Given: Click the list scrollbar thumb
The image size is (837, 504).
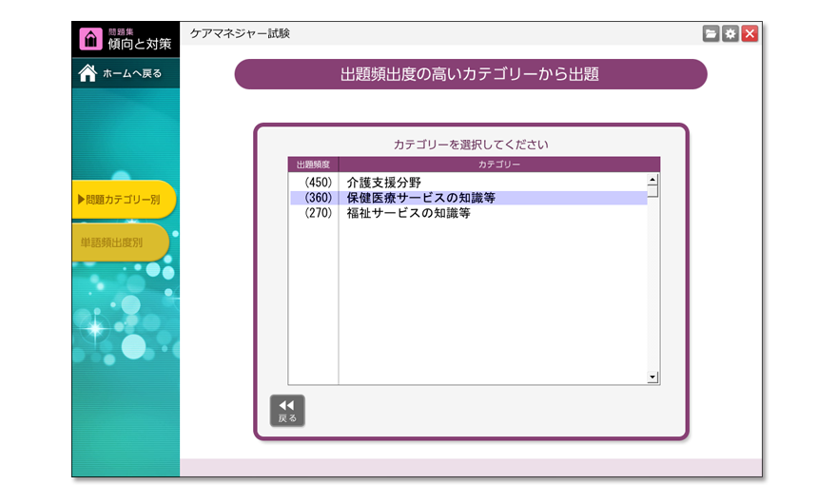Looking at the screenshot, I should [652, 191].
